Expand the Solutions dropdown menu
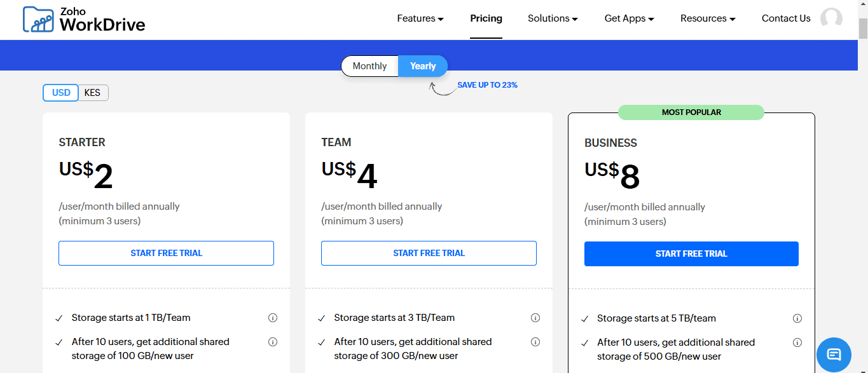The width and height of the screenshot is (868, 373). (553, 18)
